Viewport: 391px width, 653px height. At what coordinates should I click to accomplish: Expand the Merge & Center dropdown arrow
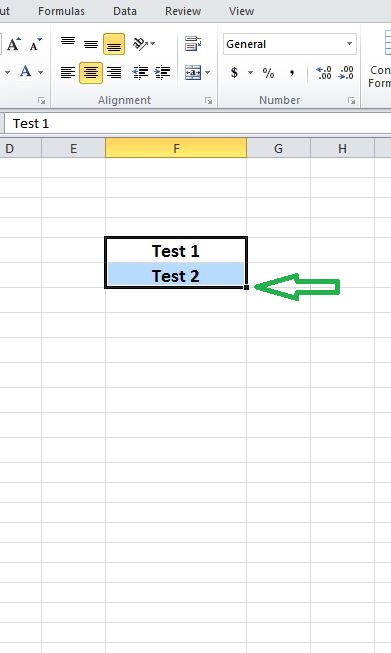(x=207, y=72)
